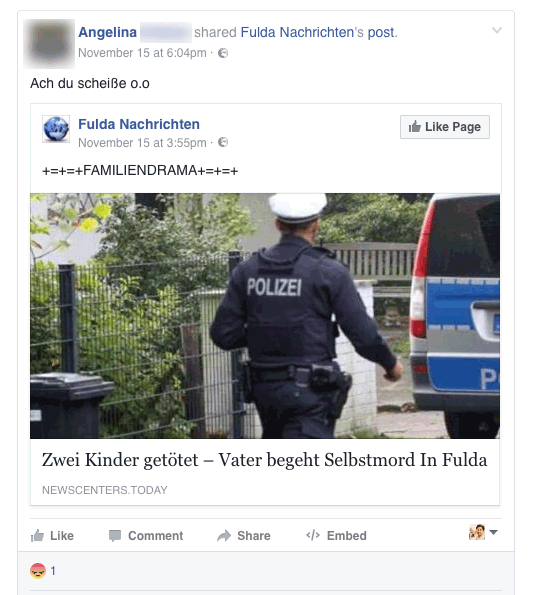Click the small commenting-as profile picture

[x=477, y=532]
